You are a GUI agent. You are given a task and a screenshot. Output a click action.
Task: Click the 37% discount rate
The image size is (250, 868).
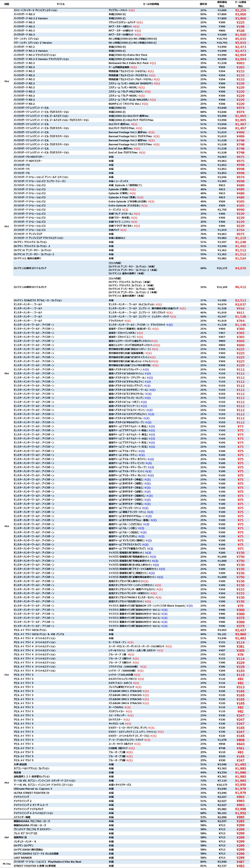[x=203, y=300]
